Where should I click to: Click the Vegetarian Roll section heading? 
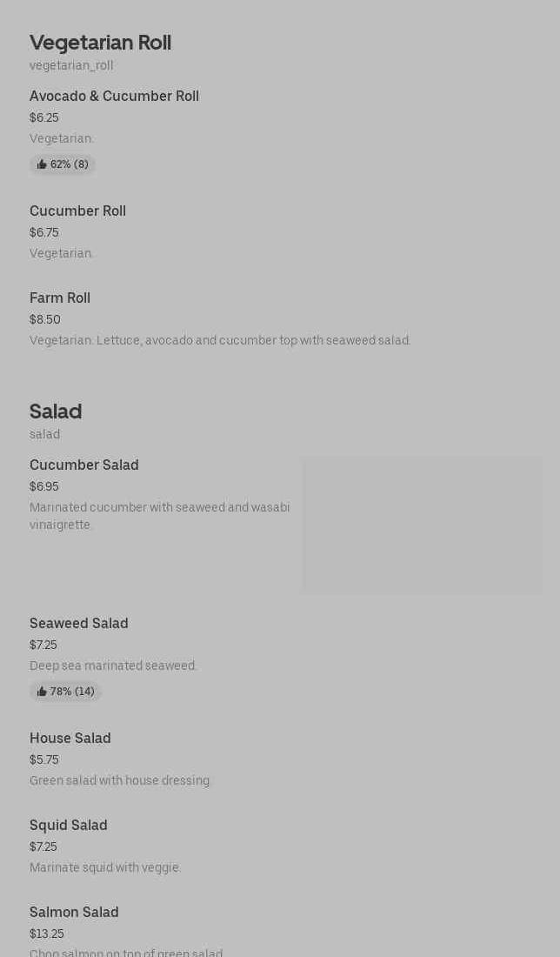100,43
